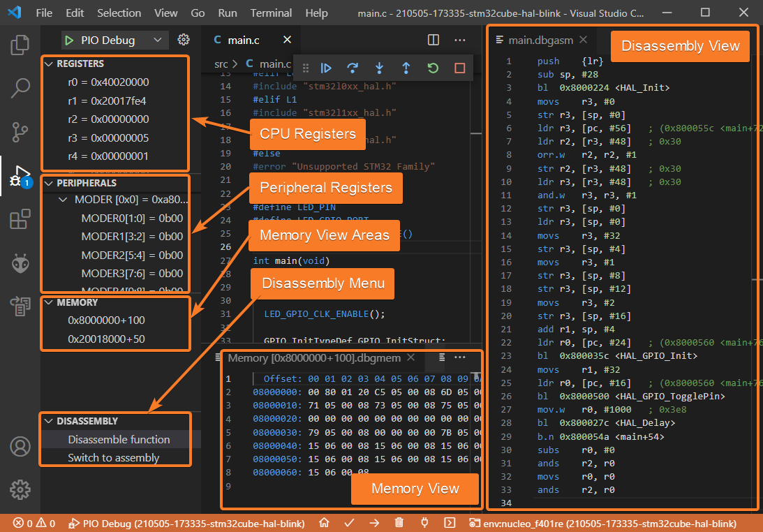The width and height of the screenshot is (763, 532).
Task: Open More Actions for the main.c editor group
Action: 460,40
